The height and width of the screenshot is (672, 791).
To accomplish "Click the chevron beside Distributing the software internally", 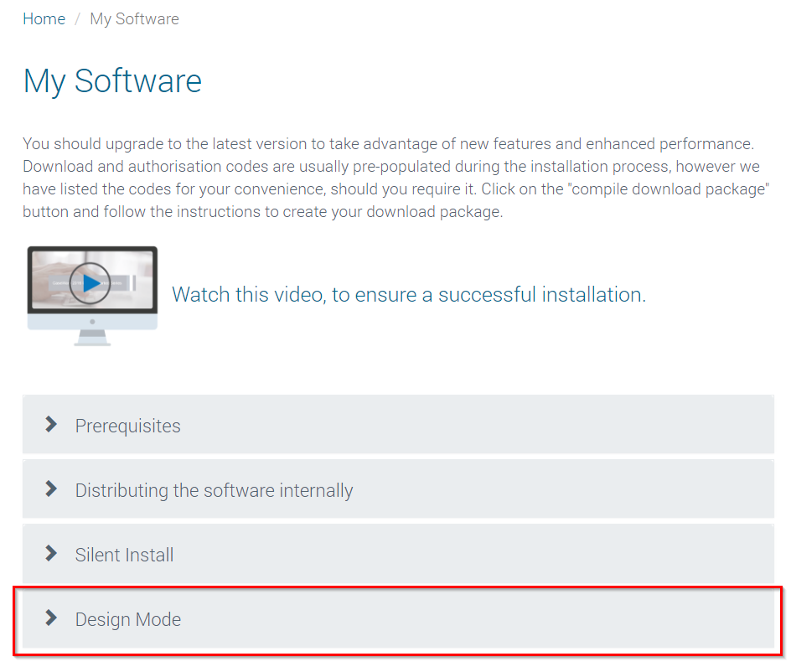I will [51, 489].
